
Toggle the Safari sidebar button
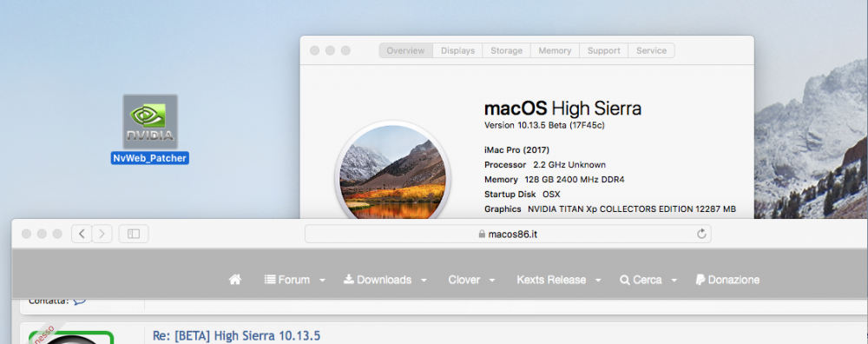[134, 234]
